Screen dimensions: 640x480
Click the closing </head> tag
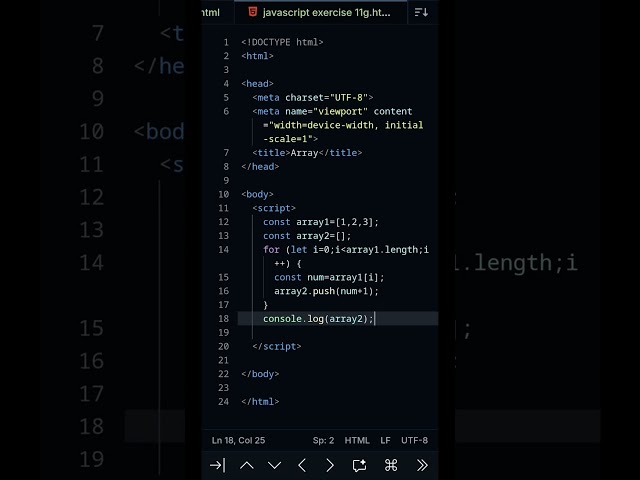(x=260, y=167)
